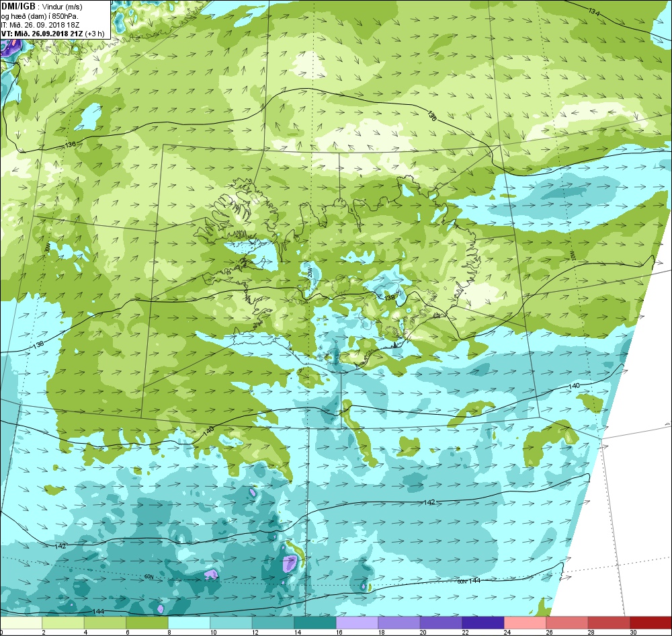Click the dark red above-30 m/s legend swatch

click(651, 623)
